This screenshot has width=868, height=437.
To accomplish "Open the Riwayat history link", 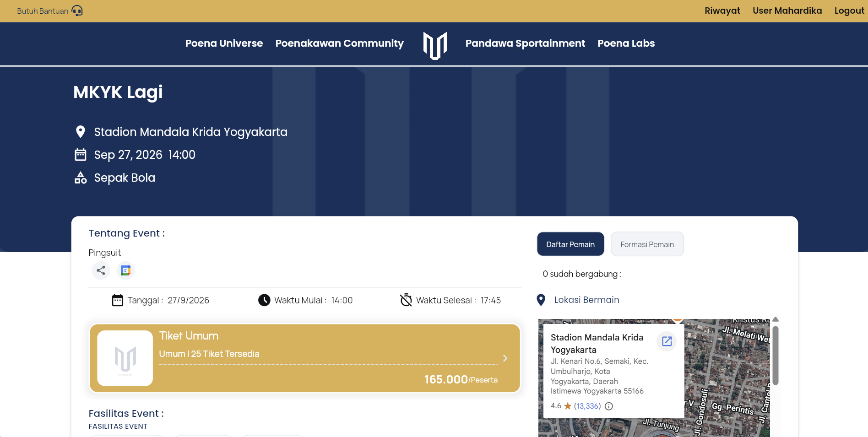I will [722, 11].
